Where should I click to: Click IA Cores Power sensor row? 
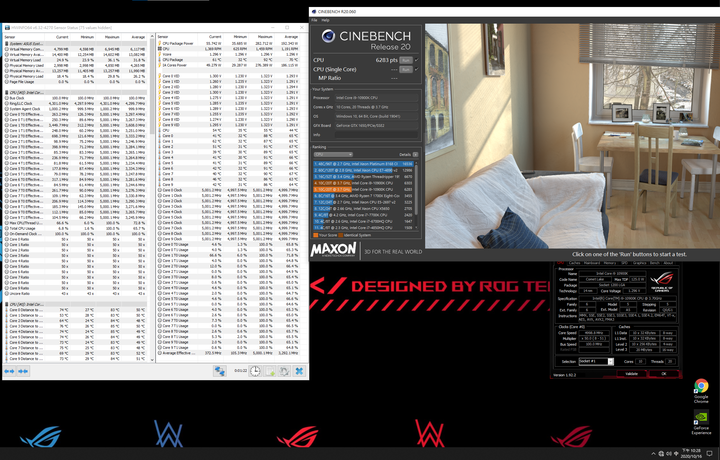coord(228,65)
